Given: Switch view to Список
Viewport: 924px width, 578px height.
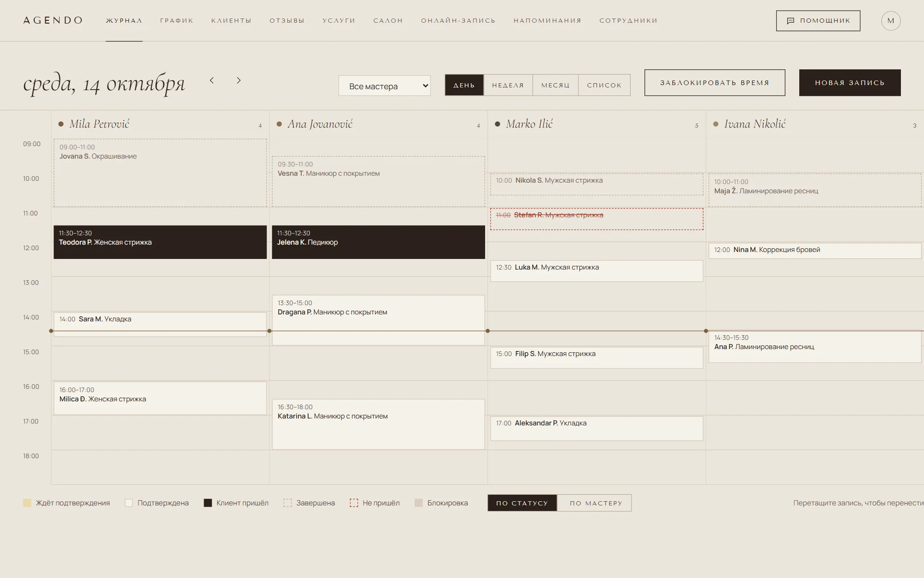Looking at the screenshot, I should tap(604, 85).
